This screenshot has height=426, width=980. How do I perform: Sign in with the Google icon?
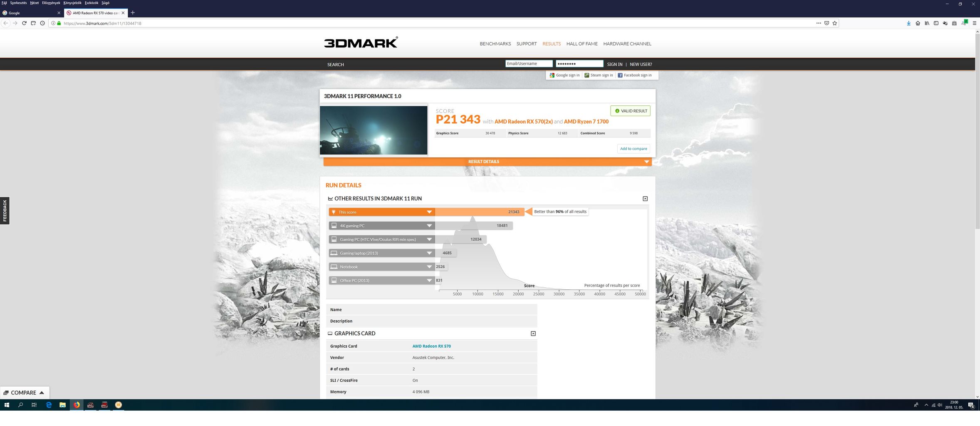click(552, 75)
